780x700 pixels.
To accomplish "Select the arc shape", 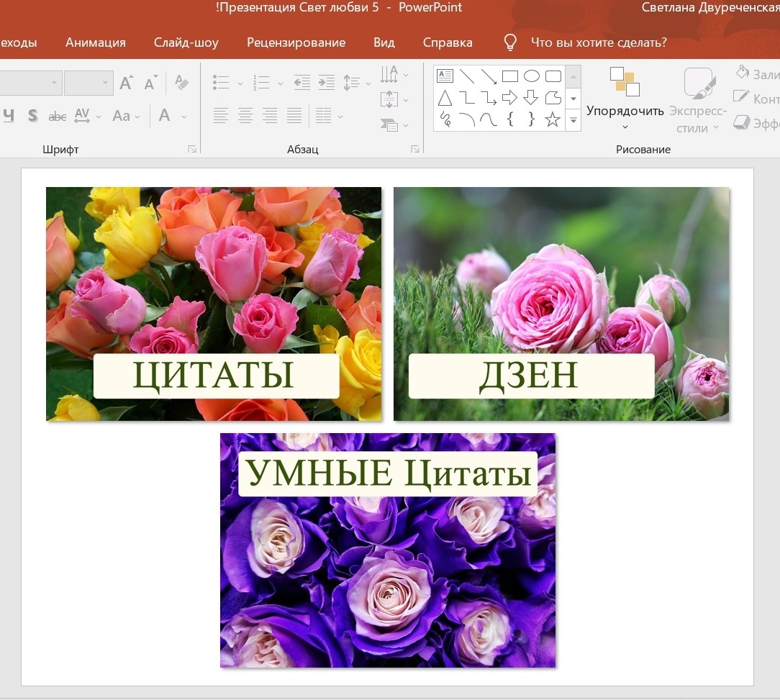I will click(466, 119).
